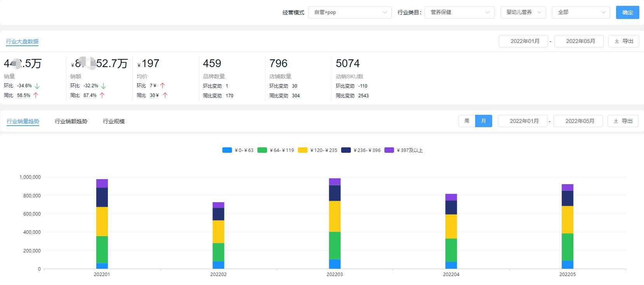644x285 pixels.
Task: Click the 行业大盘数据 link
Action: 22,41
